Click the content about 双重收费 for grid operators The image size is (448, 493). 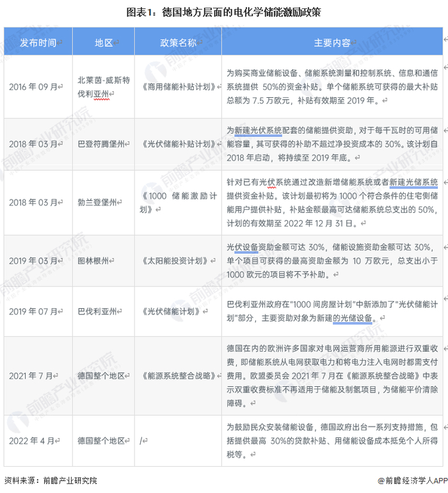coord(332,376)
